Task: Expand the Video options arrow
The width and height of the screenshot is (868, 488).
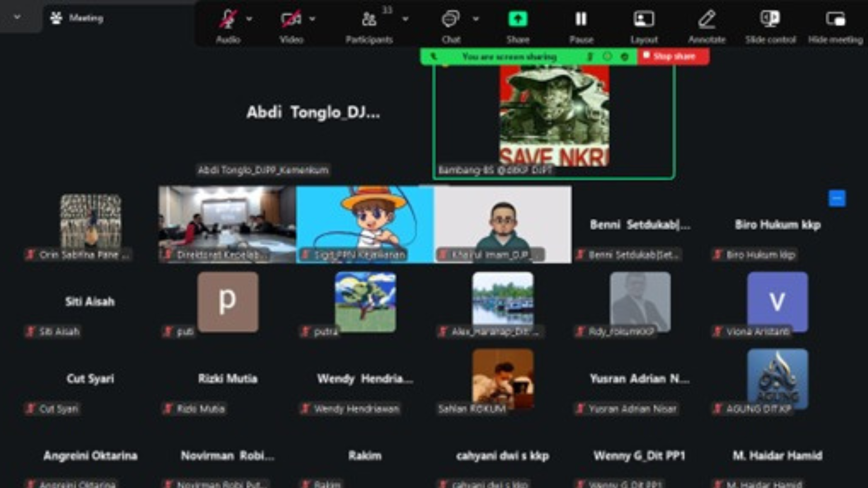Action: click(312, 19)
